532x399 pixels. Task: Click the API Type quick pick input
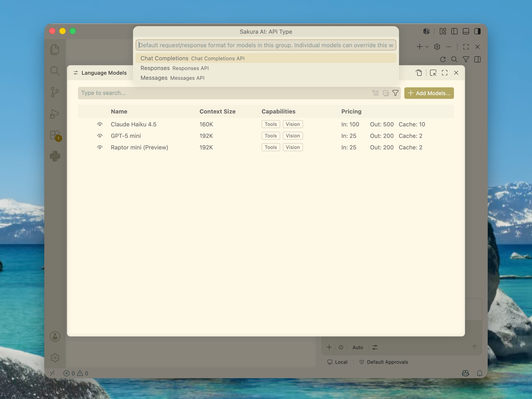point(266,45)
